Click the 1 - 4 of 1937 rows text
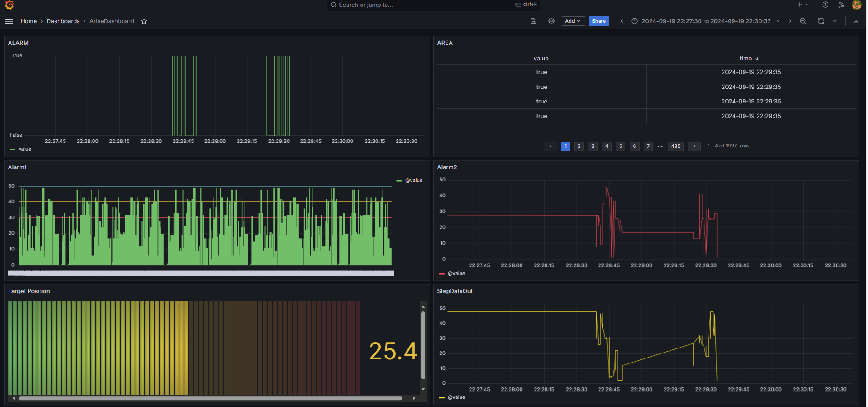Viewport: 868px width, 407px height. [x=728, y=146]
